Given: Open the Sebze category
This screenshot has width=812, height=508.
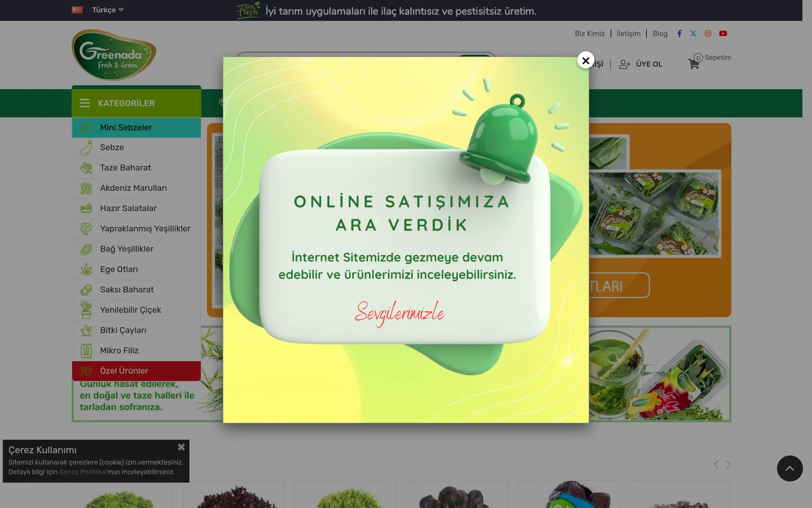Looking at the screenshot, I should 136,147.
